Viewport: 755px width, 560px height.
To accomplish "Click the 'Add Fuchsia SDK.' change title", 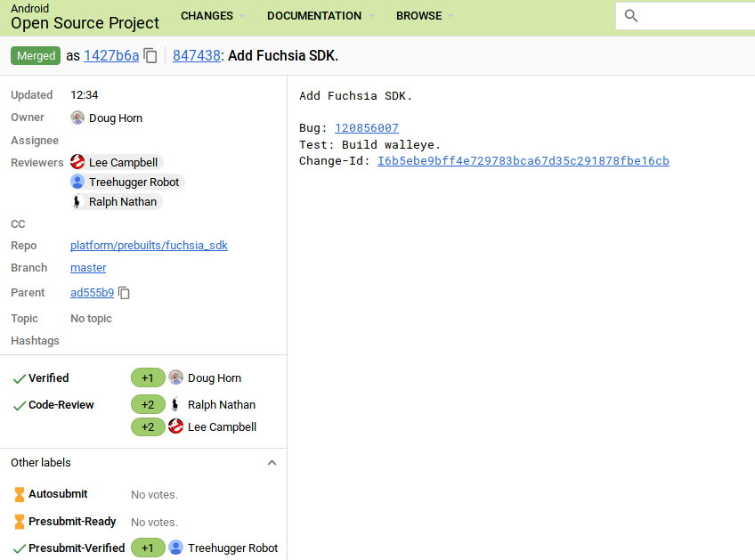I will pyautogui.click(x=283, y=56).
